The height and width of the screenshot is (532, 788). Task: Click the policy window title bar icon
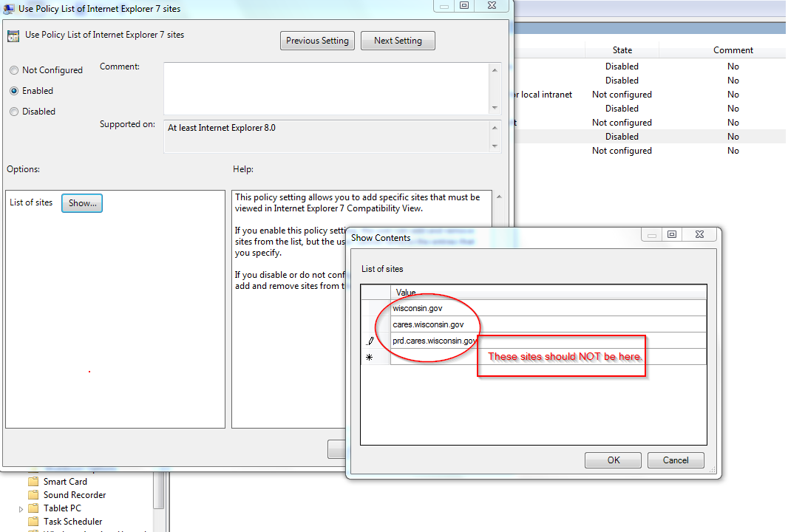9,9
